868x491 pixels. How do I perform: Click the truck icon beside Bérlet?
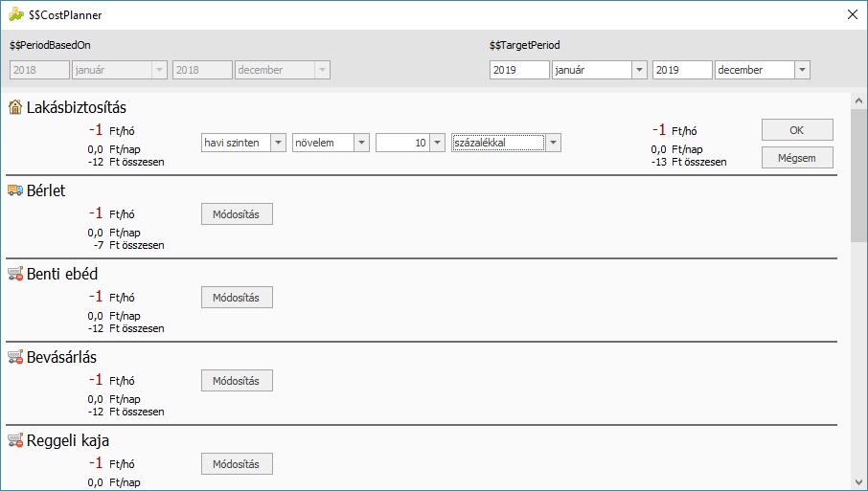click(15, 190)
